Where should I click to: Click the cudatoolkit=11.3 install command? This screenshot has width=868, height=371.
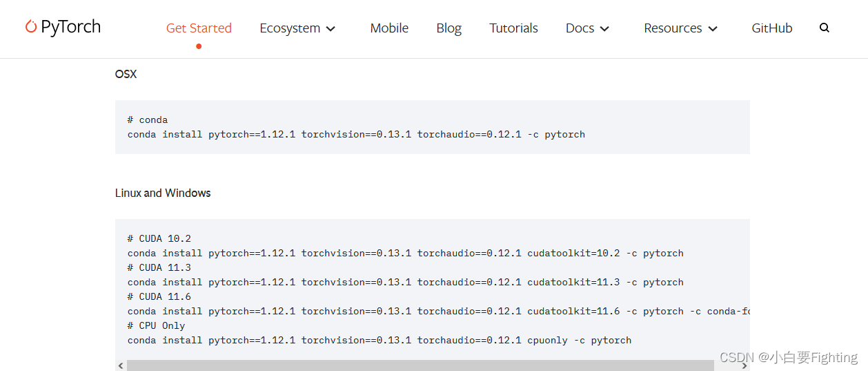tap(406, 282)
